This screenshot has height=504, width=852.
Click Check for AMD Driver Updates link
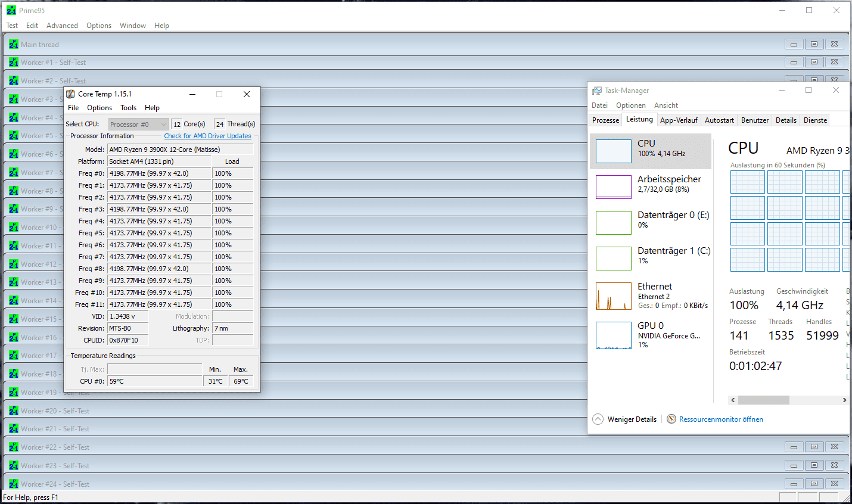pos(207,136)
